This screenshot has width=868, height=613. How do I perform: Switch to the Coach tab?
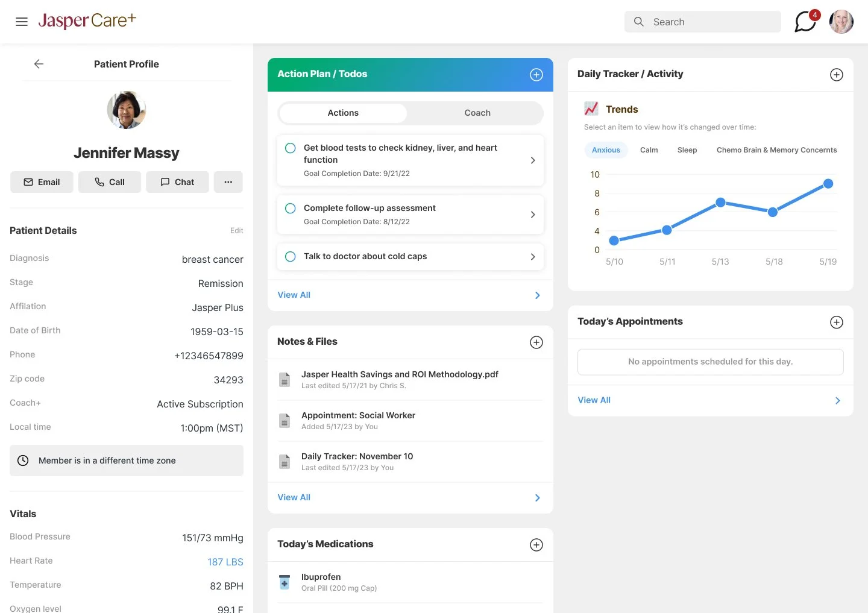click(x=477, y=113)
